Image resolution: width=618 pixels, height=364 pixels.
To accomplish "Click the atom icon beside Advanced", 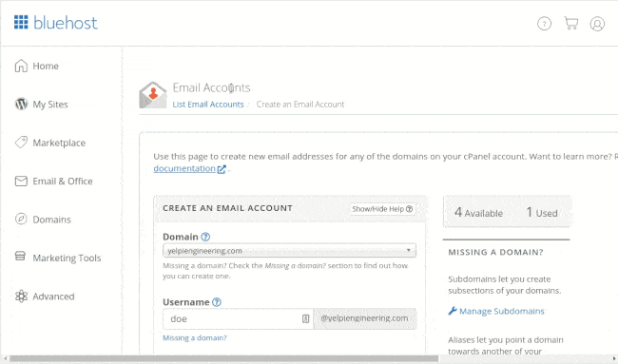I will coord(21,296).
